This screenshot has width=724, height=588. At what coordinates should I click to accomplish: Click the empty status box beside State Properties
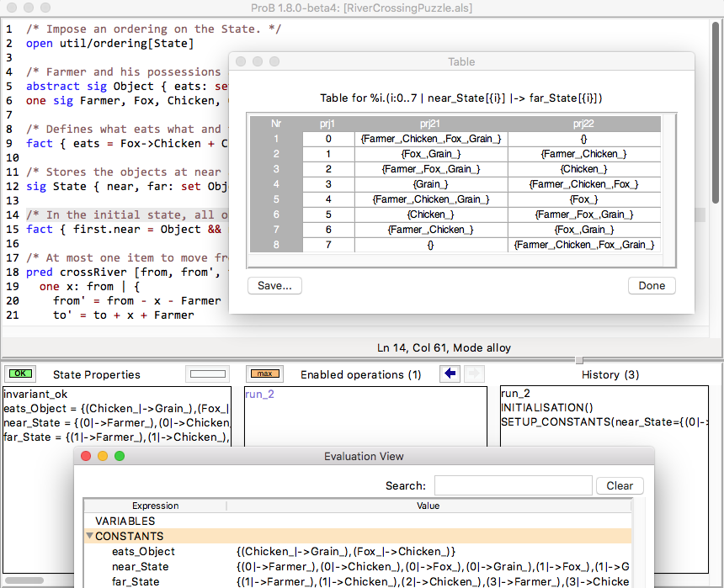(206, 373)
